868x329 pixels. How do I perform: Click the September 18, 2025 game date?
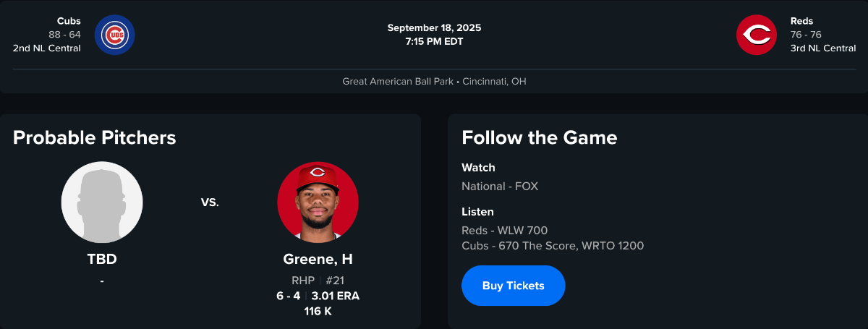tap(434, 28)
